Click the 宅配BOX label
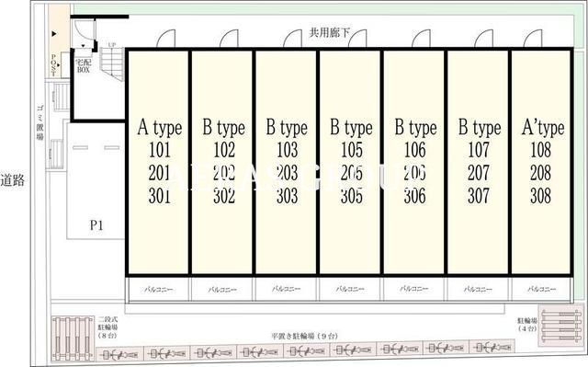Screen dimensions: 588x367 (84, 66)
